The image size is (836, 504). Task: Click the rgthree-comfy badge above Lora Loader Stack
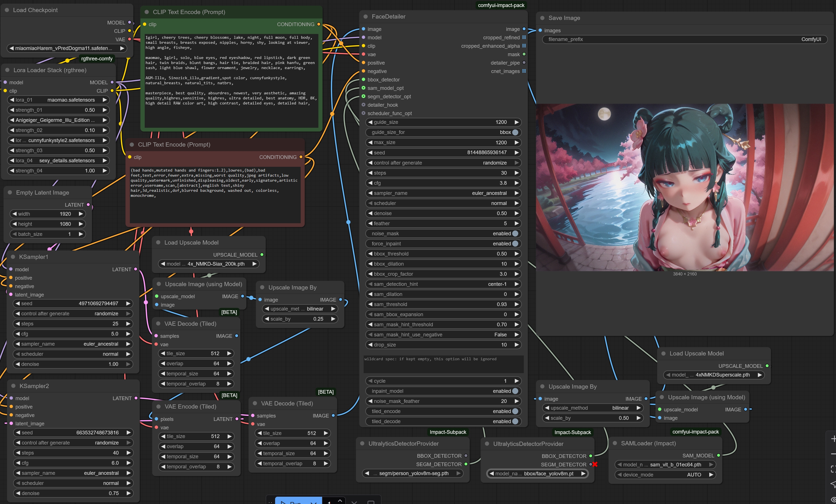[97, 59]
